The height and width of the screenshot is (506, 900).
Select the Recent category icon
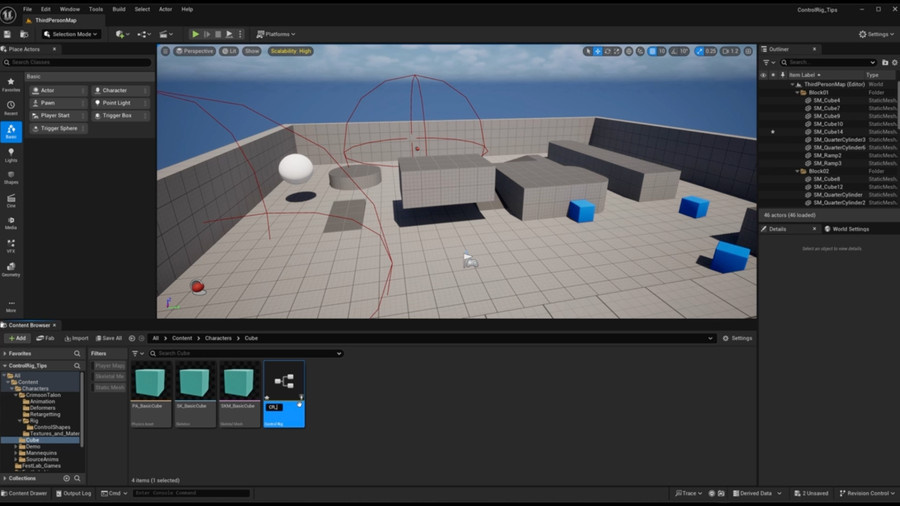click(x=11, y=108)
